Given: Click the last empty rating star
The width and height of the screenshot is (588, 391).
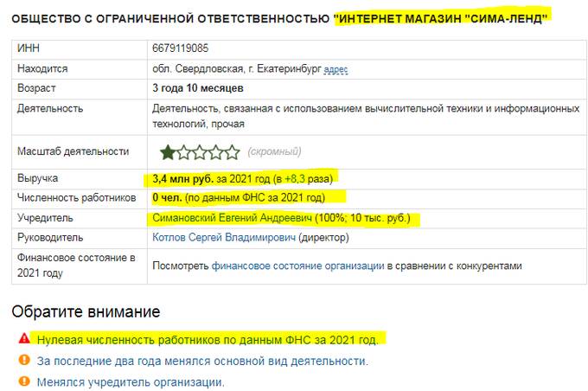Looking at the screenshot, I should 232,152.
